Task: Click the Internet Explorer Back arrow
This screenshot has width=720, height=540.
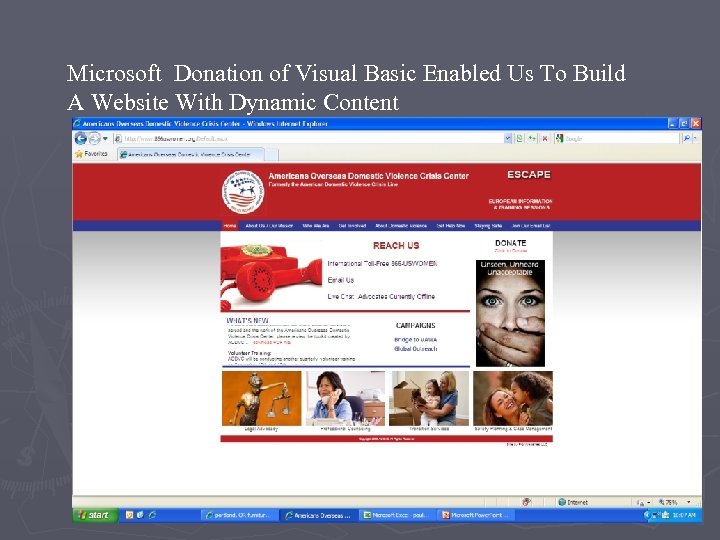Action: tap(81, 138)
